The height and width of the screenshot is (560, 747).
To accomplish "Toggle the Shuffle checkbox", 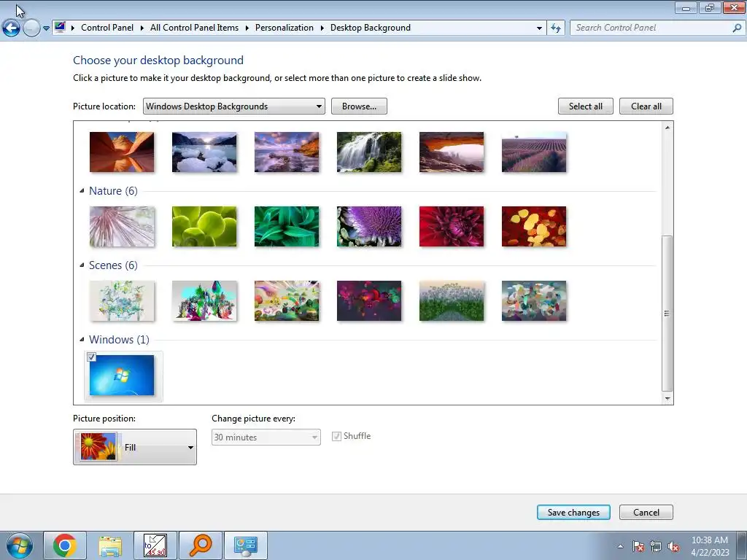I will pyautogui.click(x=336, y=436).
